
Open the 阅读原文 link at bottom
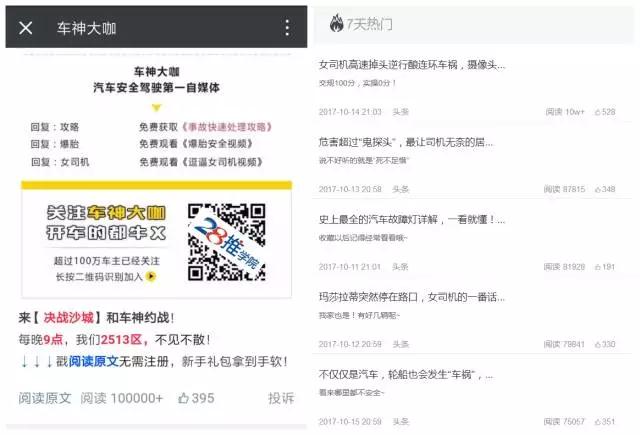(x=45, y=398)
